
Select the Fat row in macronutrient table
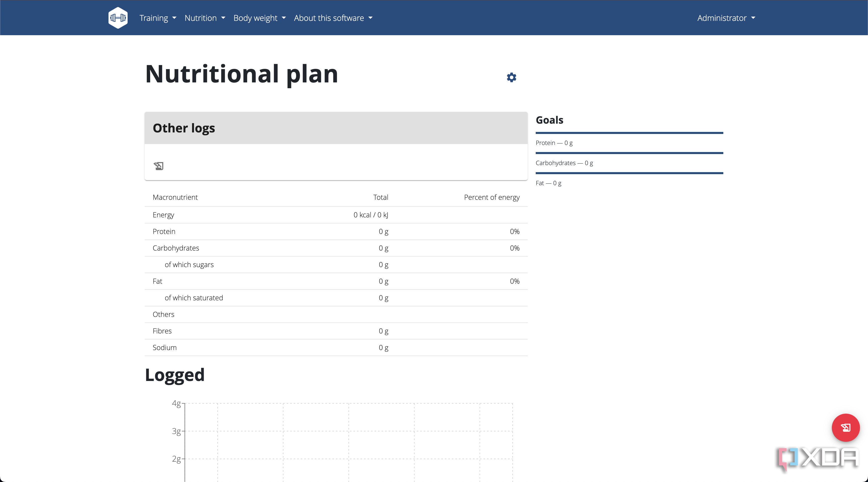(x=336, y=281)
